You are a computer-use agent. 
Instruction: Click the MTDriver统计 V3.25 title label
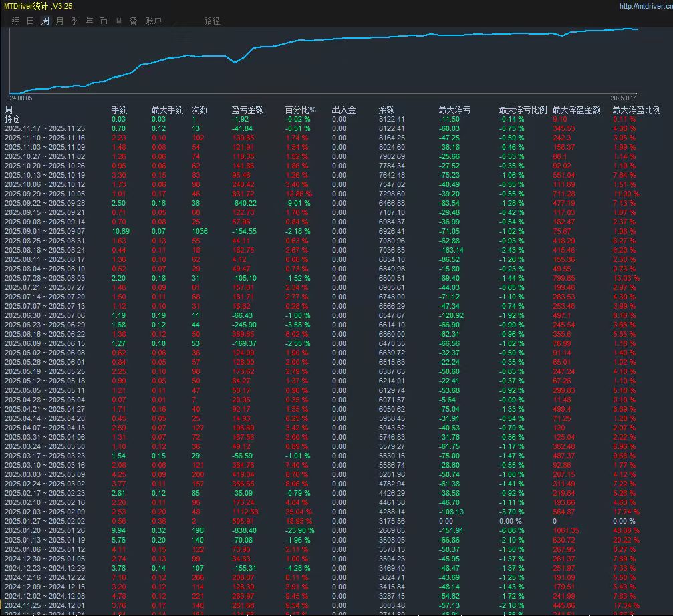pyautogui.click(x=38, y=6)
